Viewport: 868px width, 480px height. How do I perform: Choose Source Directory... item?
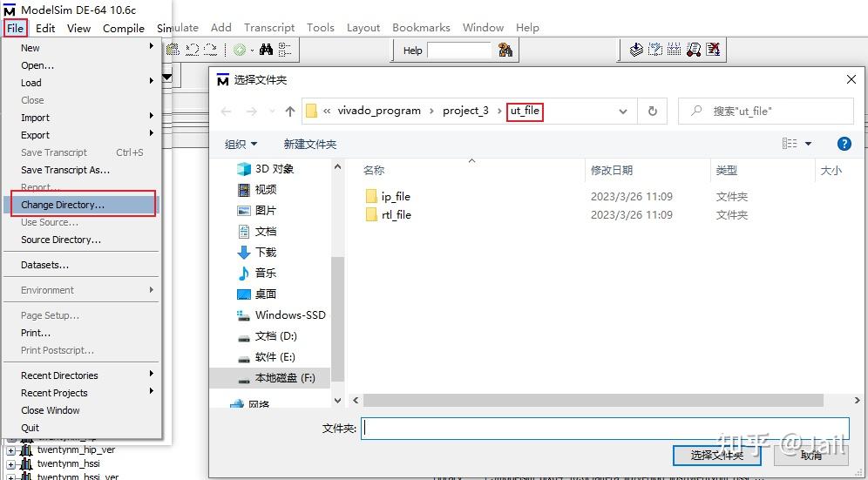[82, 240]
